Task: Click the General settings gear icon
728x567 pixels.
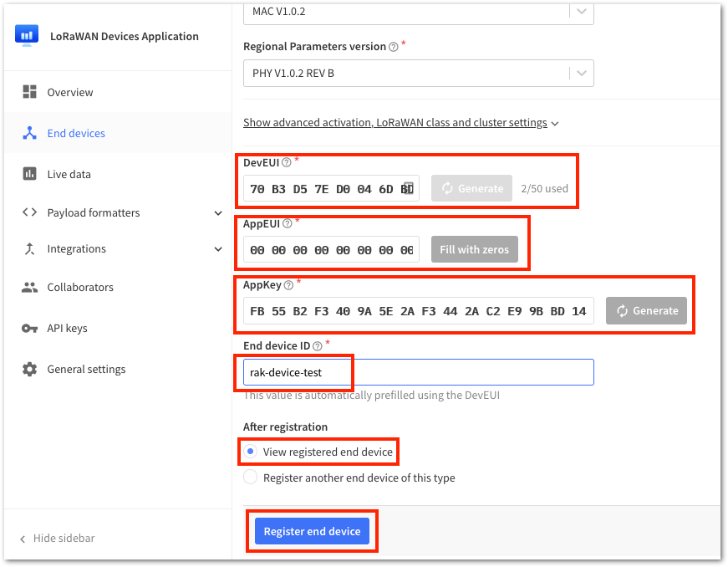Action: (30, 369)
